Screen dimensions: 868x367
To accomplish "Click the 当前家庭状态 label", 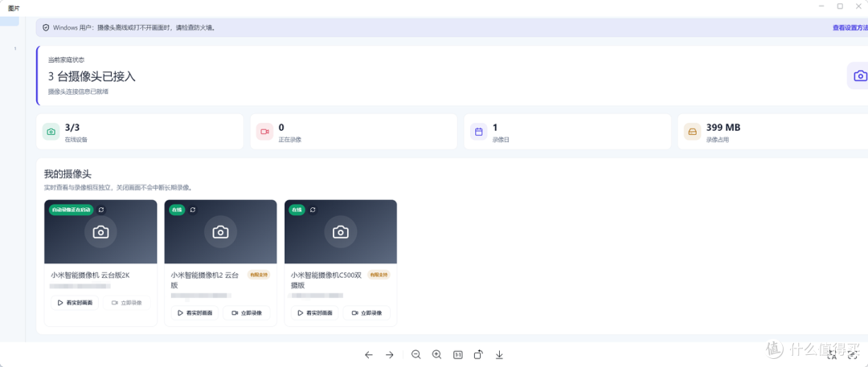I will (66, 59).
